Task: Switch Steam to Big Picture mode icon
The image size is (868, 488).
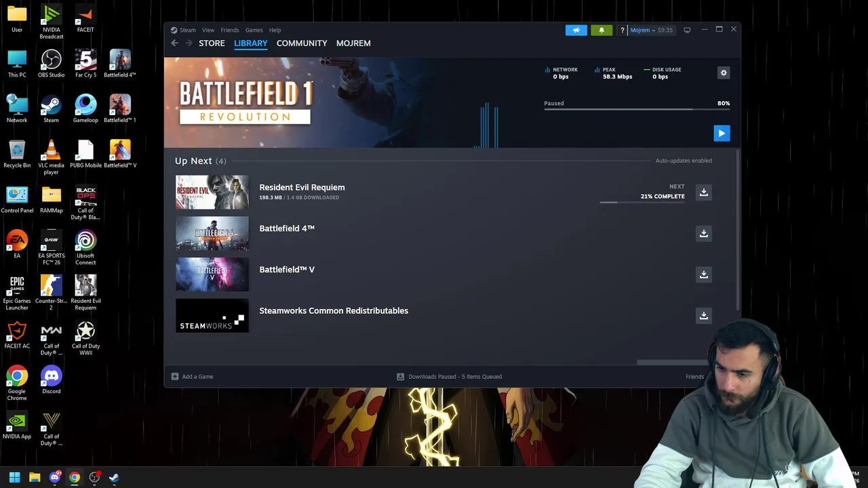Action: pos(687,30)
